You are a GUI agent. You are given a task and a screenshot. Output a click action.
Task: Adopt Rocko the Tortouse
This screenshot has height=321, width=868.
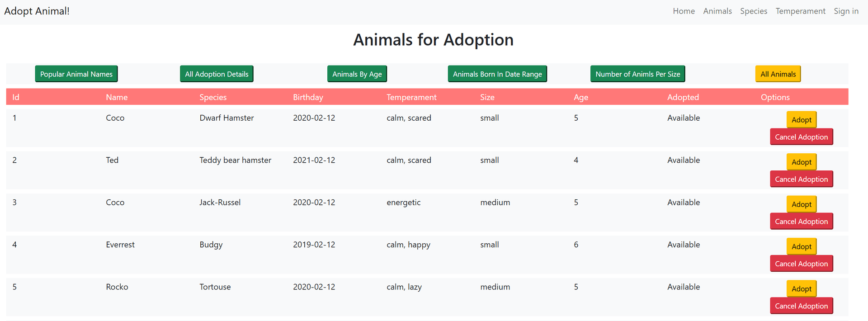tap(802, 289)
